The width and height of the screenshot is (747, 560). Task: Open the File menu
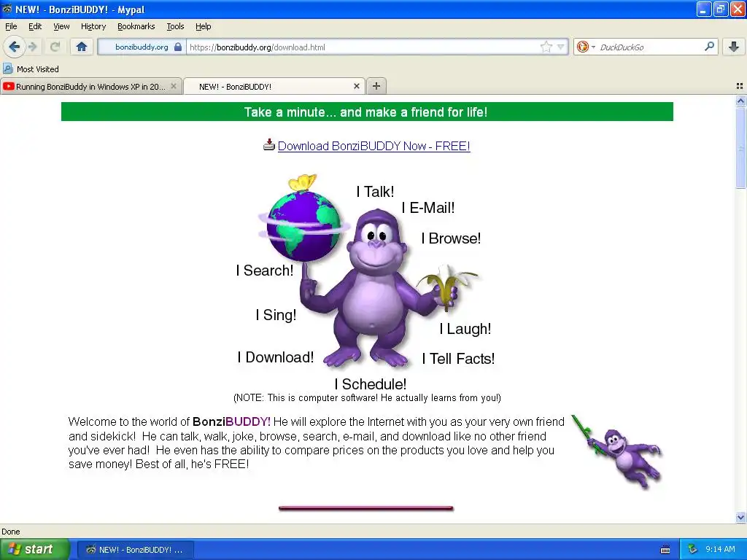pyautogui.click(x=11, y=26)
